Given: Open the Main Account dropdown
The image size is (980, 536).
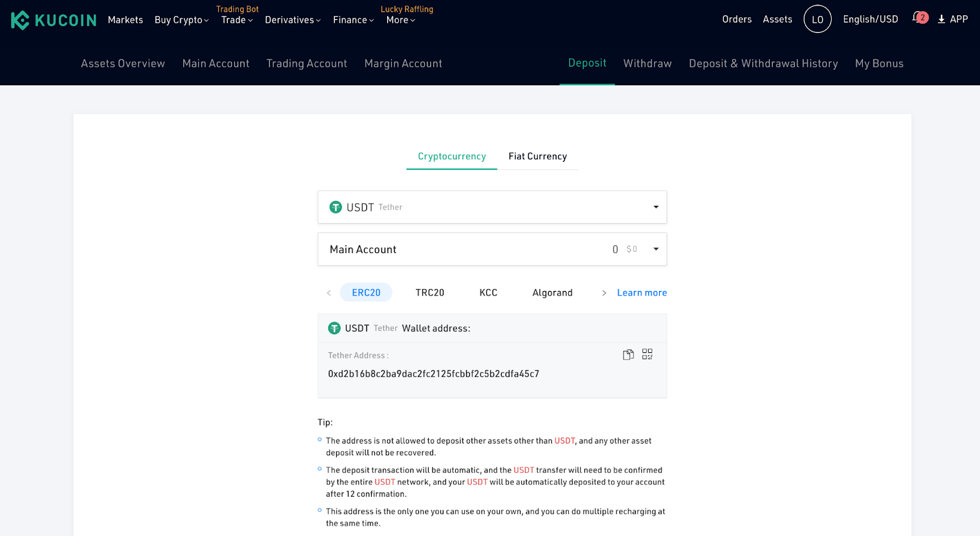Looking at the screenshot, I should click(492, 249).
